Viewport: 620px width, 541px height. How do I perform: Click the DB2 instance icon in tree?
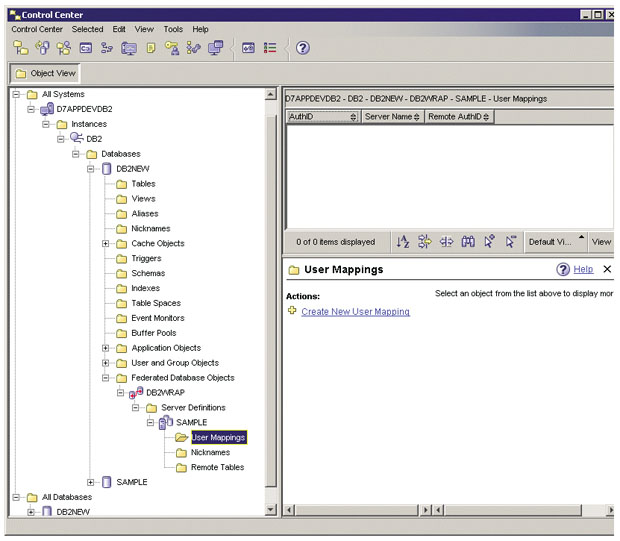pyautogui.click(x=77, y=138)
